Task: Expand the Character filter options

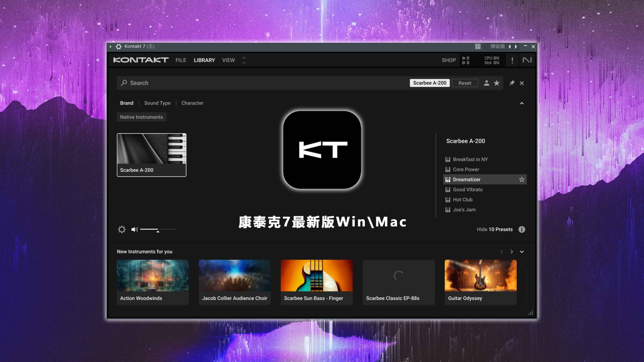Action: (x=192, y=103)
